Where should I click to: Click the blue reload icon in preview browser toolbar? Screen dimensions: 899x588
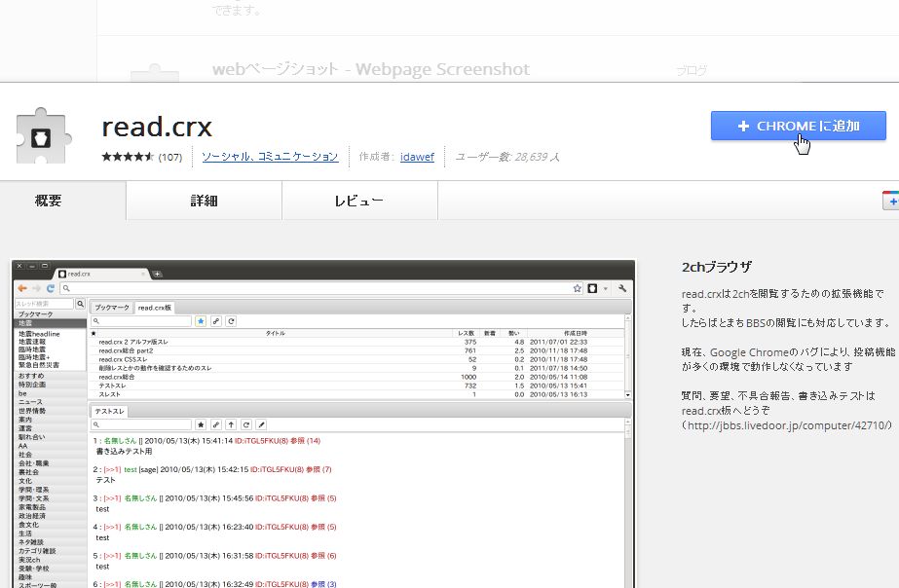(51, 288)
